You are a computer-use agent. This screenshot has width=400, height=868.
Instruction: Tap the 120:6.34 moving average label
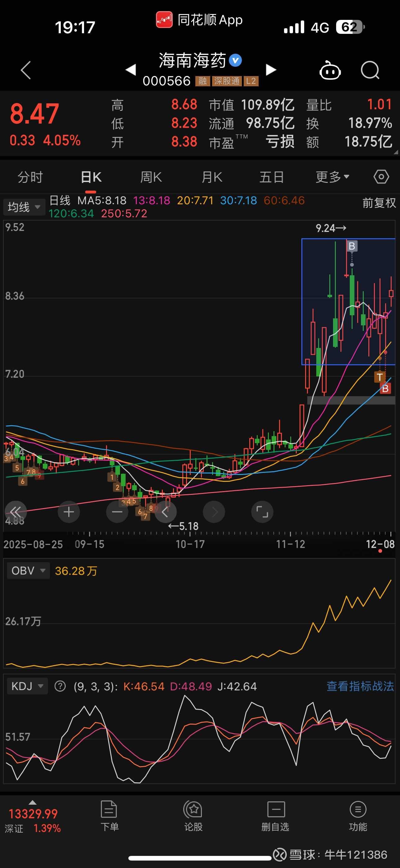[x=71, y=213]
